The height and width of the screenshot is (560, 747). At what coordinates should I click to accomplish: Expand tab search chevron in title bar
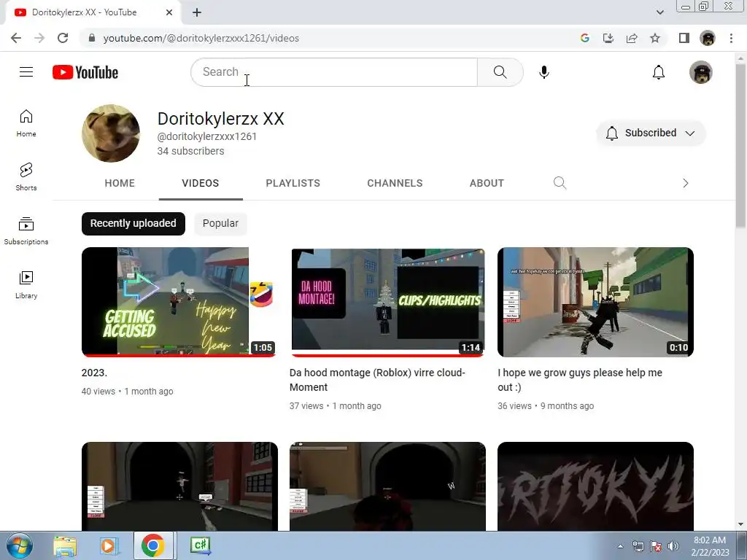pyautogui.click(x=659, y=12)
